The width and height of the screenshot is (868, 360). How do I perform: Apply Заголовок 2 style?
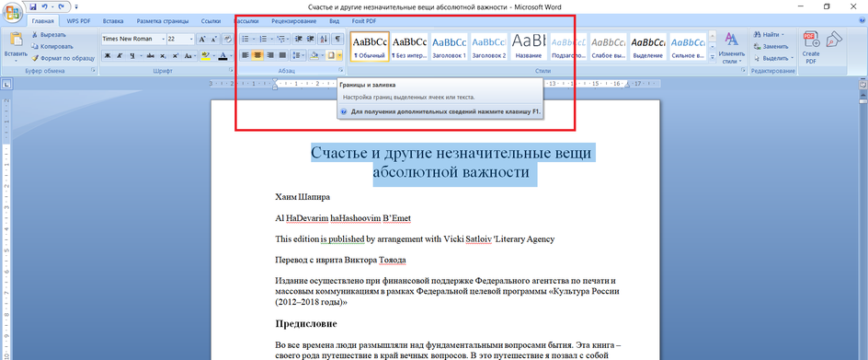(489, 46)
